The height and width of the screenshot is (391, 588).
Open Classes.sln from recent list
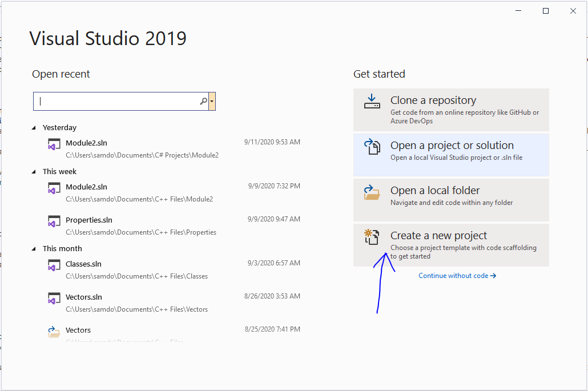174,269
